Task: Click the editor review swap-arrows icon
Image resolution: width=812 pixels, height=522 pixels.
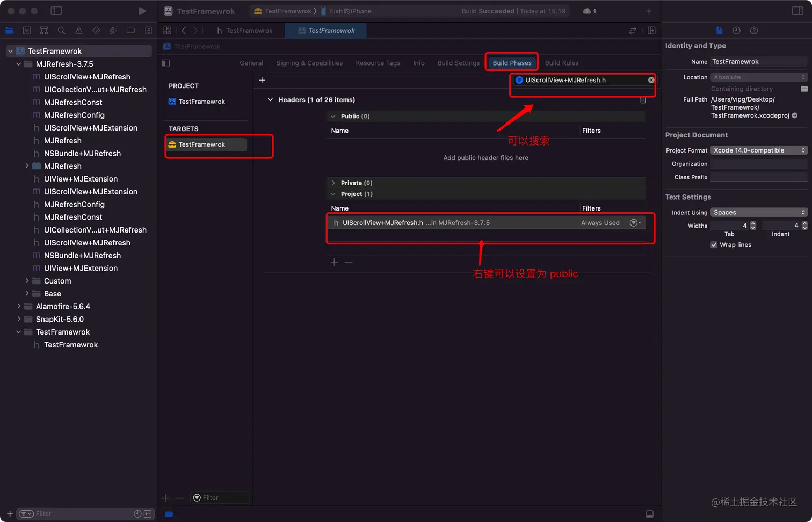Action: click(x=633, y=31)
